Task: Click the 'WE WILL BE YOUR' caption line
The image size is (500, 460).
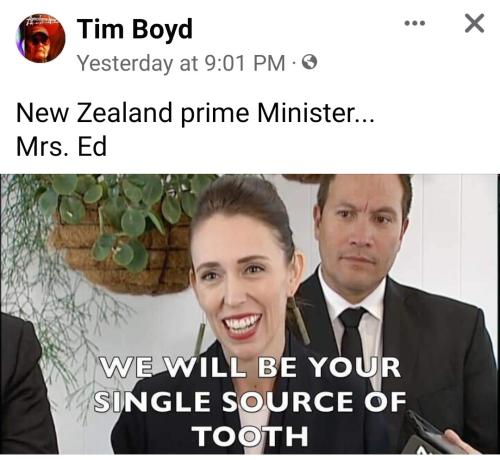Action: pyautogui.click(x=250, y=368)
